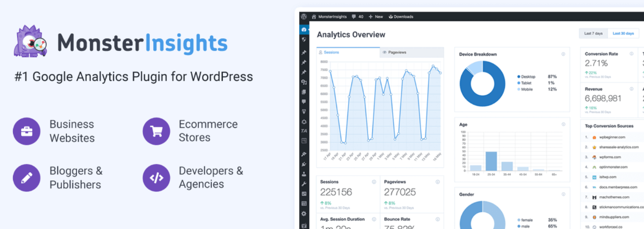This screenshot has width=644, height=229.
Task: Open Downloads in the admin bar
Action: [x=401, y=17]
